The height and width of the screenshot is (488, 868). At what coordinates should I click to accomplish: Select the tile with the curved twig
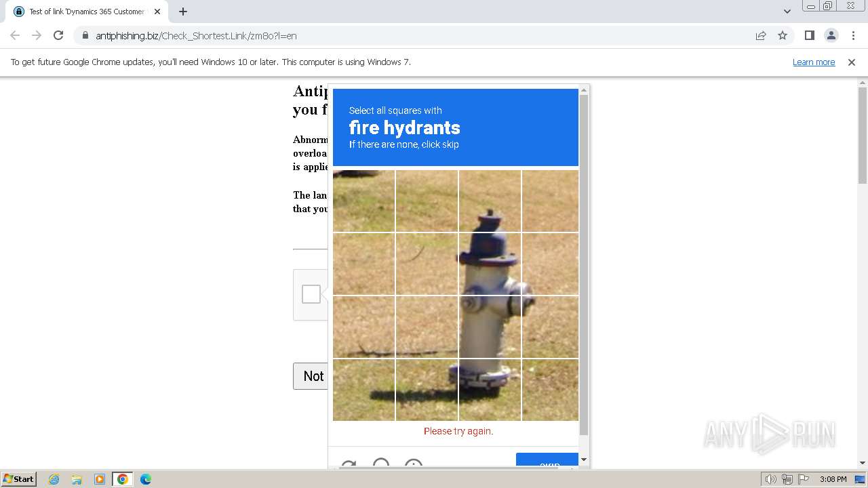coord(427,264)
